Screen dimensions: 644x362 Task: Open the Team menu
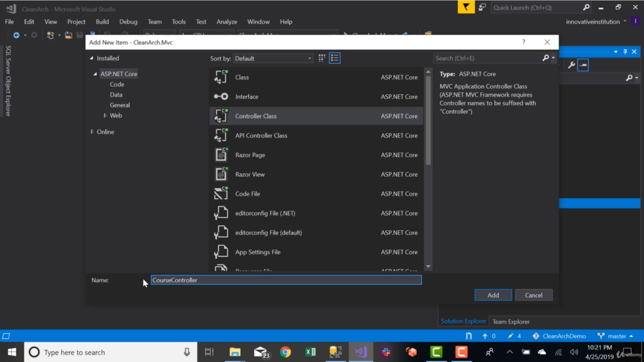click(155, 21)
